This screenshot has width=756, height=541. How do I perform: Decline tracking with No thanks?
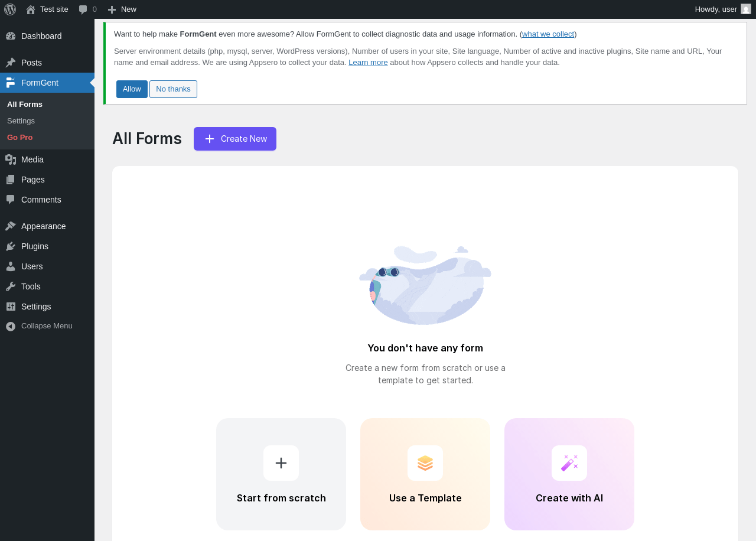[173, 89]
